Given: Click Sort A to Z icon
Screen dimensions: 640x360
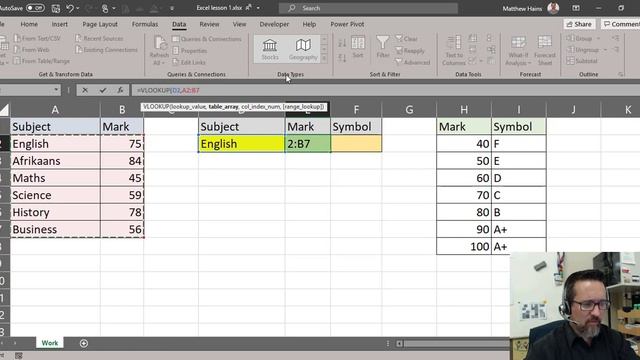Looking at the screenshot, I should [342, 43].
